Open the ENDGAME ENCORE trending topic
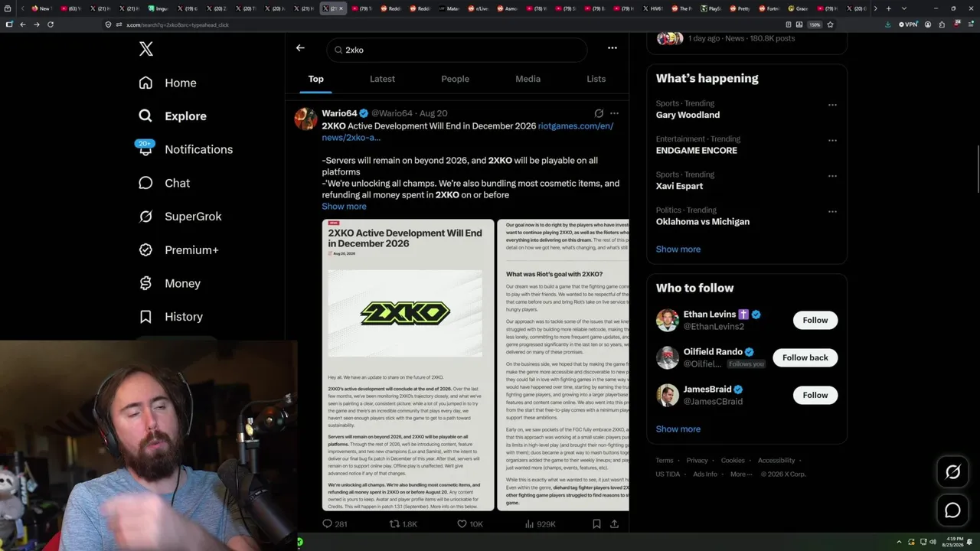 tap(696, 151)
